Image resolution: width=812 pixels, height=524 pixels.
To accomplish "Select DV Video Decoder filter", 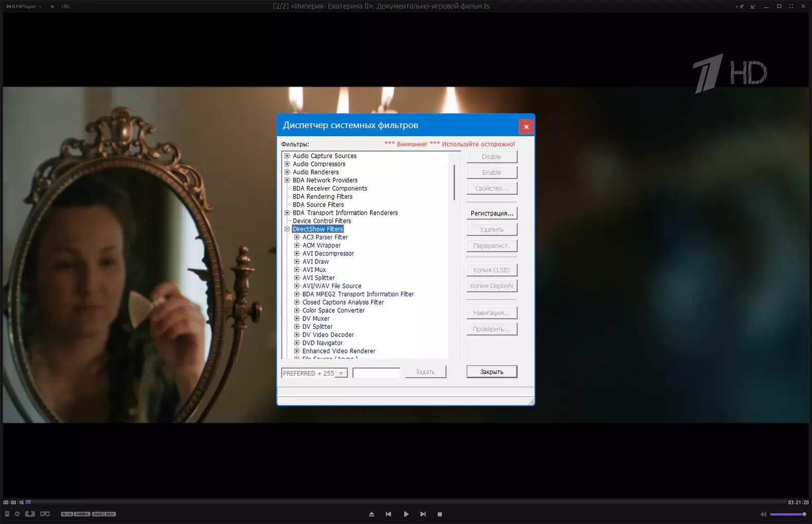I will [x=328, y=335].
